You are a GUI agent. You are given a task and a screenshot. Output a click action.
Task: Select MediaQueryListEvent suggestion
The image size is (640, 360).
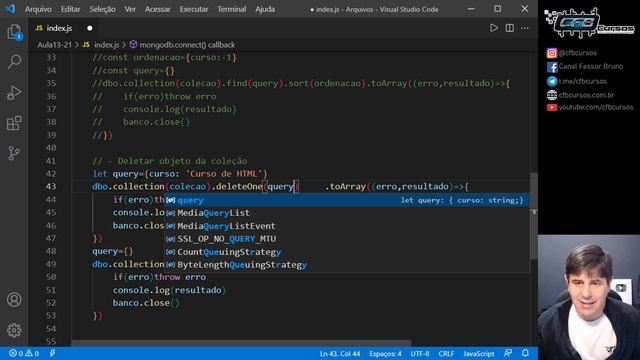(347, 226)
